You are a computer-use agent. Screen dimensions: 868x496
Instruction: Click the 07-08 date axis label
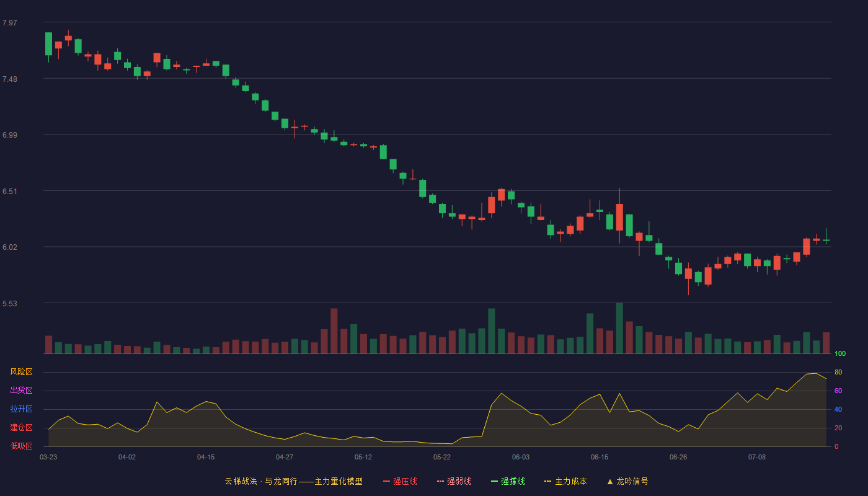coord(757,457)
